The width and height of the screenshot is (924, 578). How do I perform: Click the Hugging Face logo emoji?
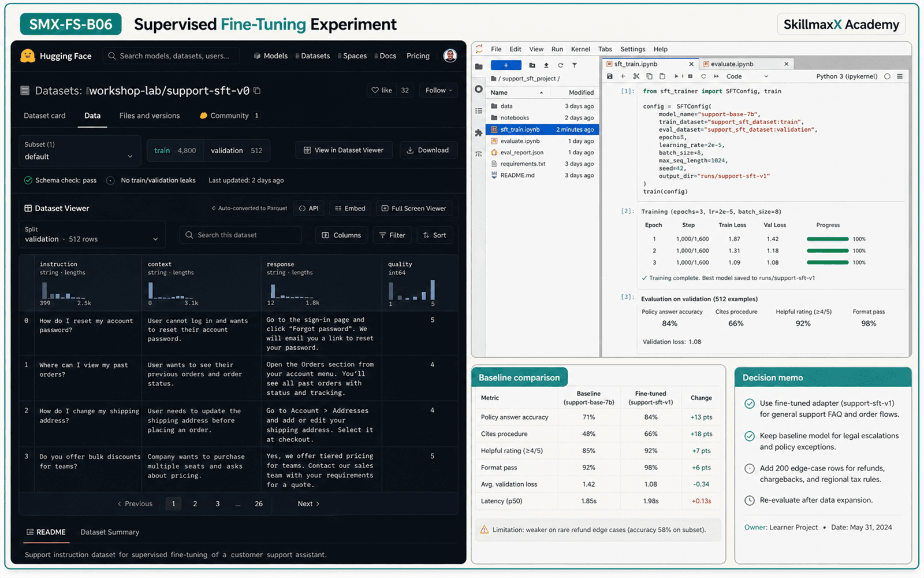28,55
